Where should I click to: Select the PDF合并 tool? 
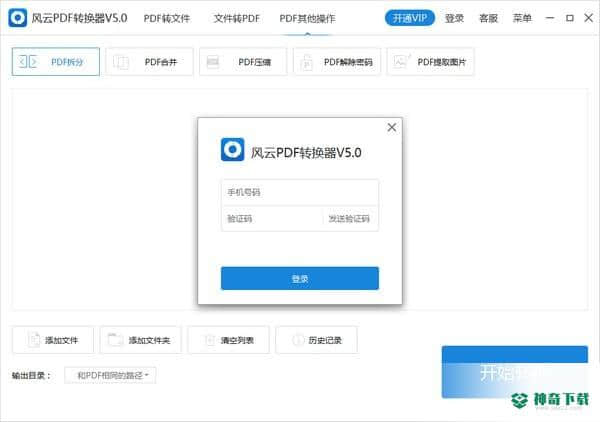pos(149,62)
